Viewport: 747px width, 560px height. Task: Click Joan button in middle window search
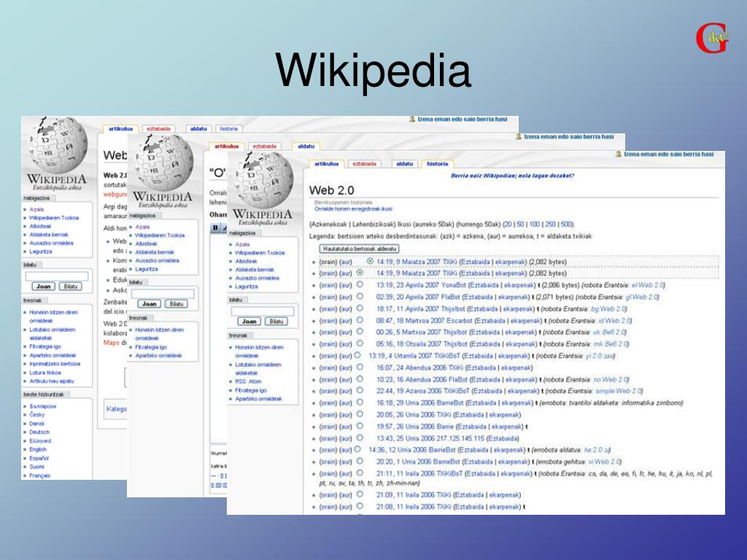[149, 304]
